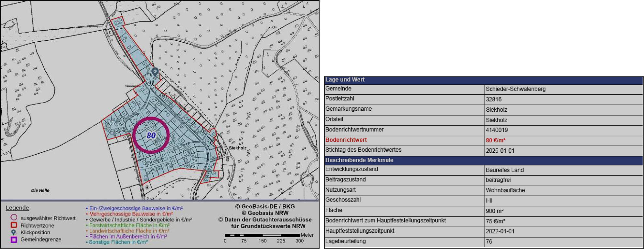Viewport: 644px width, 249px height.
Task: Click the Hauptfeststellungszeitpunkt date '2022-01-01'
Action: (x=500, y=231)
